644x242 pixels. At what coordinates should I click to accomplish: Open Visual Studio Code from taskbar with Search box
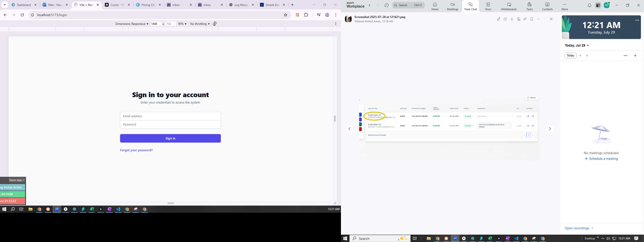[x=516, y=238]
